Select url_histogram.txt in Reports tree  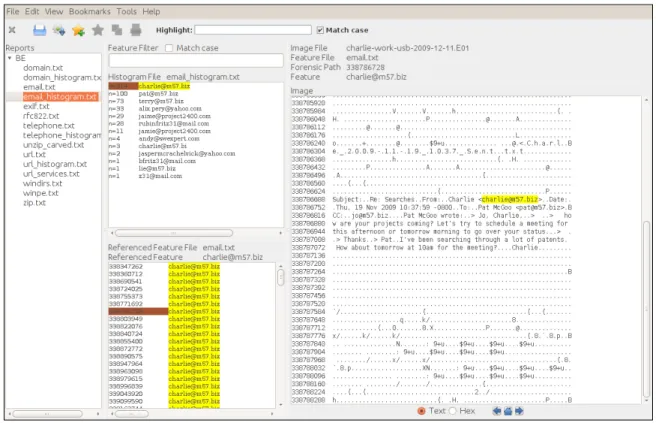(55, 164)
